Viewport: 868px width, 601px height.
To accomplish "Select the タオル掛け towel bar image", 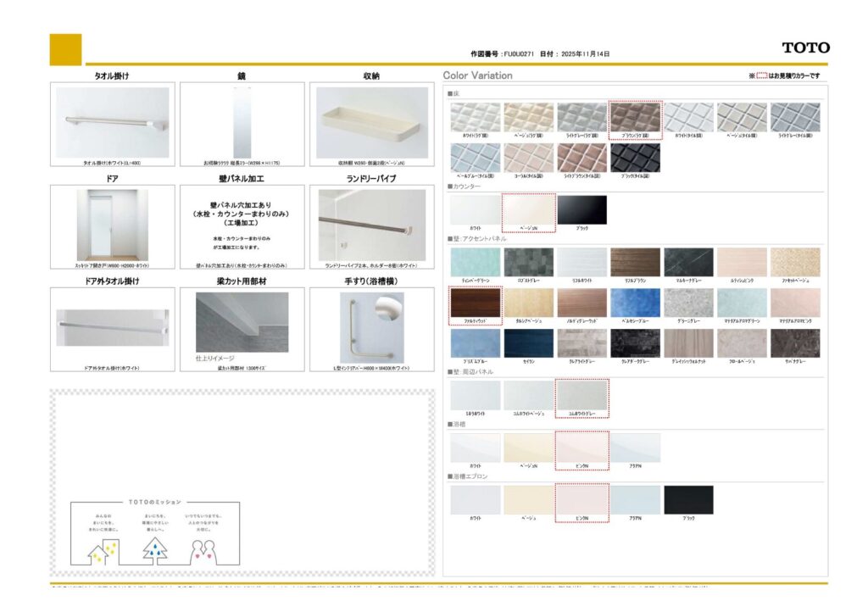I will pos(113,122).
